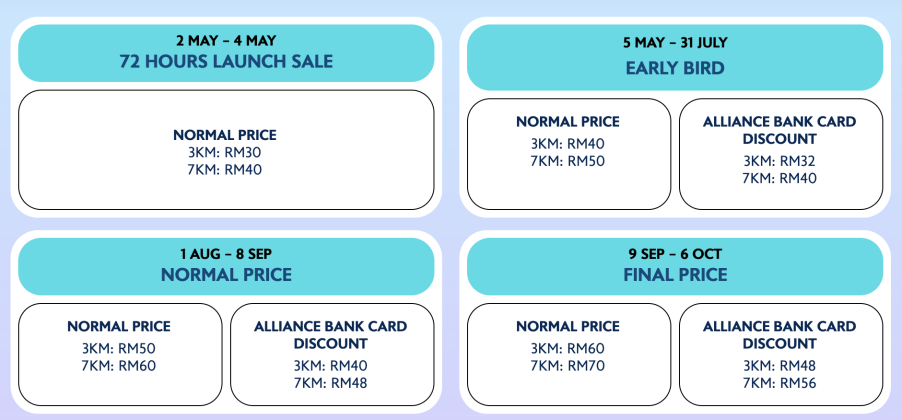Select the launch sale Normal Price box
The width and height of the screenshot is (902, 420).
point(226,150)
